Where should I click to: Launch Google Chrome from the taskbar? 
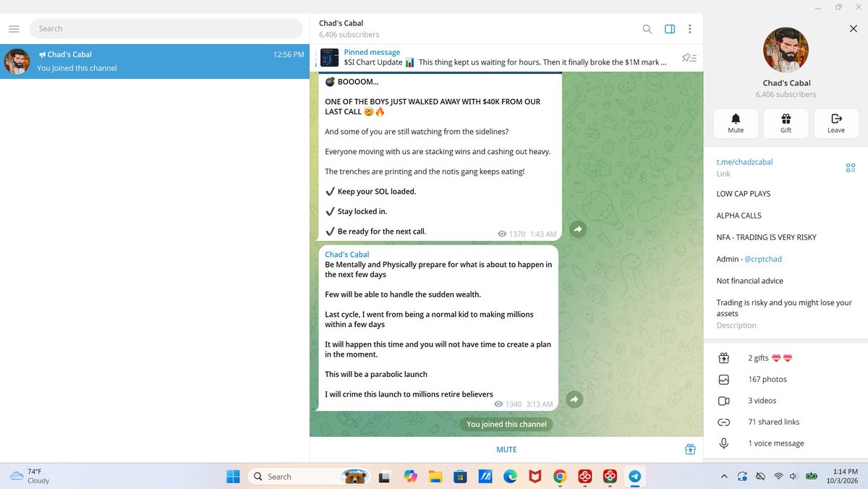pos(559,476)
